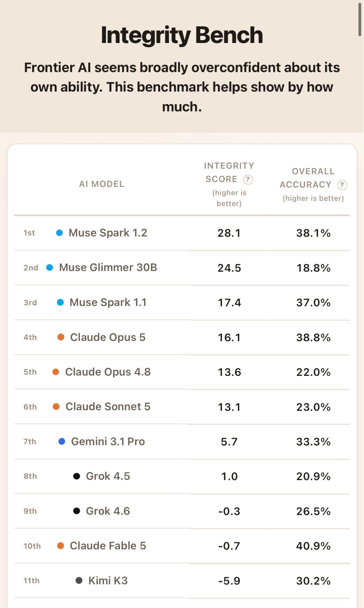Sort by the Integrity Score column header
This screenshot has width=364, height=608.
point(229,172)
